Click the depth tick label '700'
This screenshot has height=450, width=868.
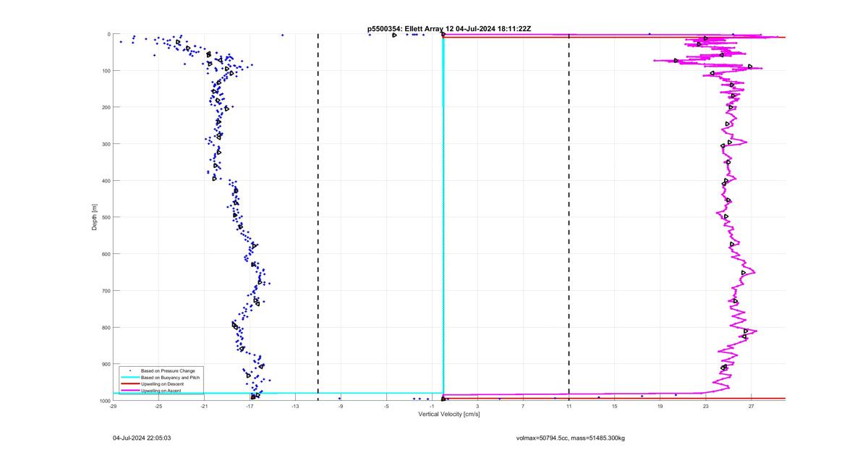pos(106,291)
